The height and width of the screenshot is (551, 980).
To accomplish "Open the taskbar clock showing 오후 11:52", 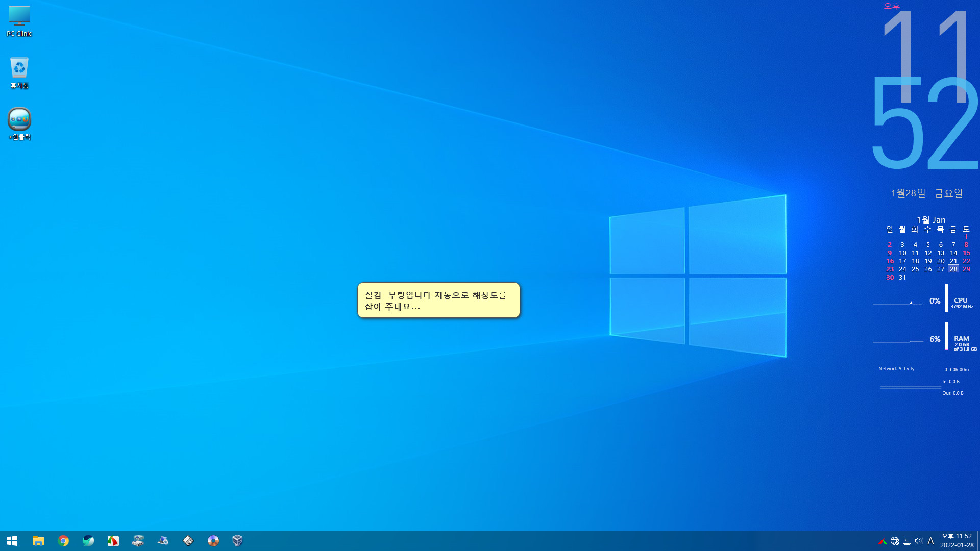I will click(957, 541).
